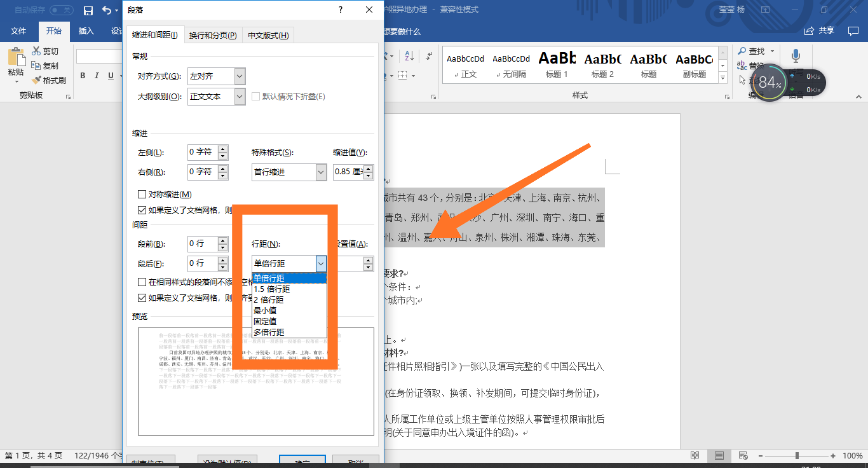Viewport: 868px width, 468px height.
Task: Open the File menu tab
Action: click(18, 31)
